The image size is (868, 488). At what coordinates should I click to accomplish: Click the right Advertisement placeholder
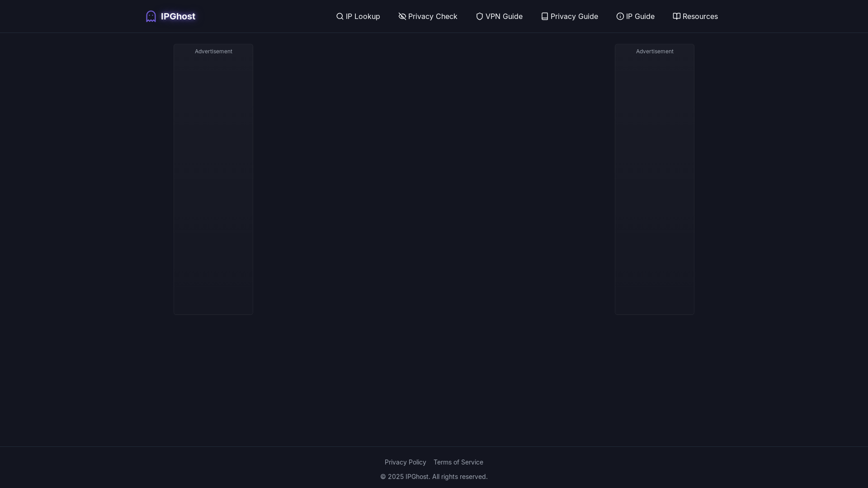(x=654, y=179)
